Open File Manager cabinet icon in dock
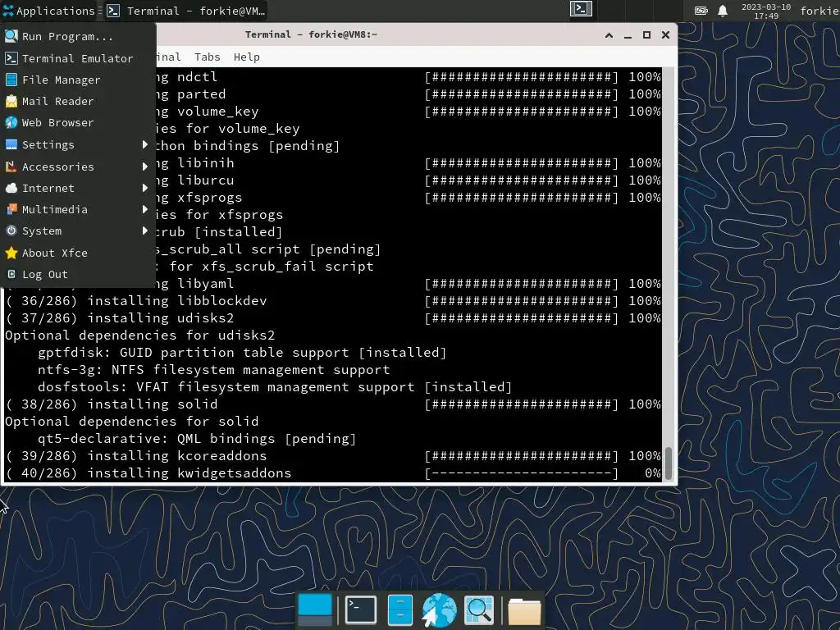 coord(399,610)
